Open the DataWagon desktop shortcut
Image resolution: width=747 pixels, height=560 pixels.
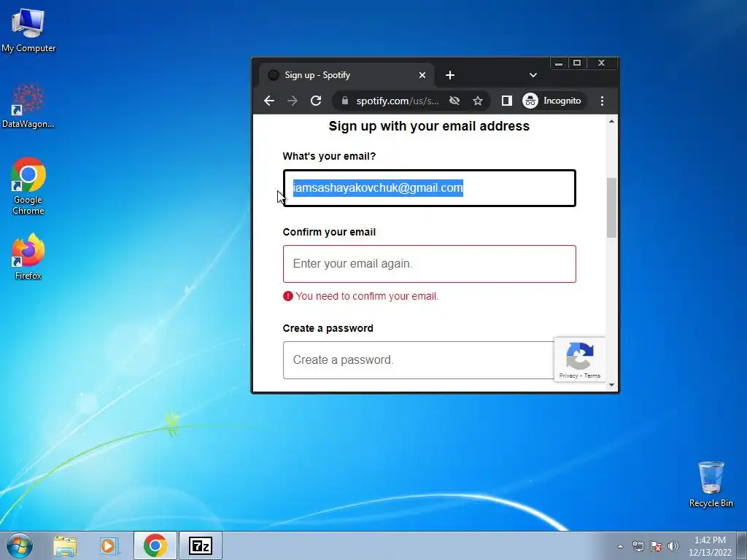point(28,106)
